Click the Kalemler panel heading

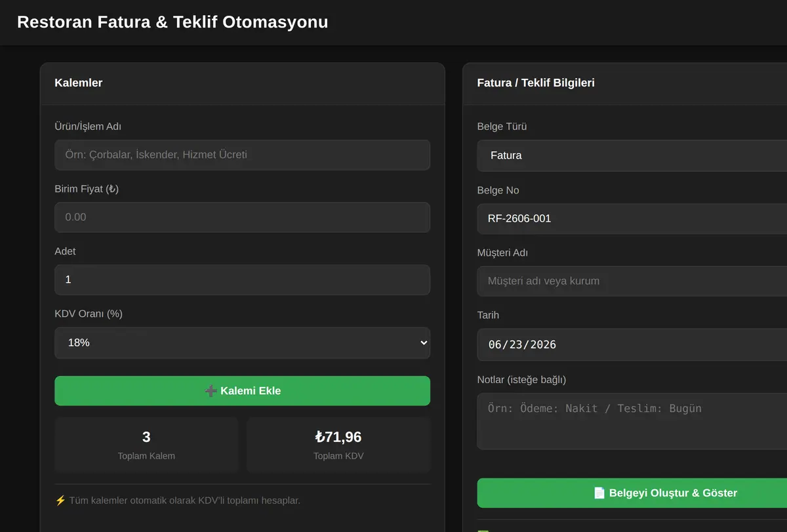pyautogui.click(x=78, y=83)
